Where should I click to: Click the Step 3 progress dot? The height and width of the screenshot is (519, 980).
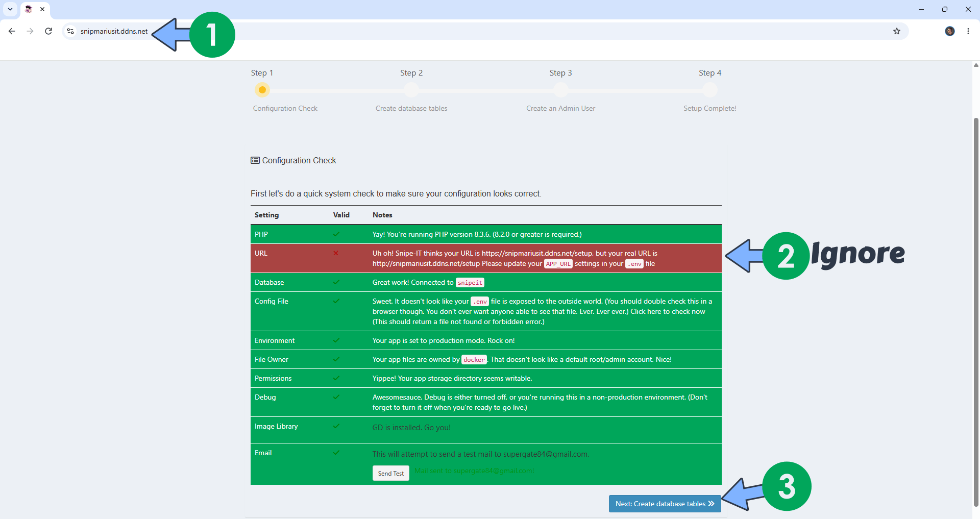click(561, 90)
